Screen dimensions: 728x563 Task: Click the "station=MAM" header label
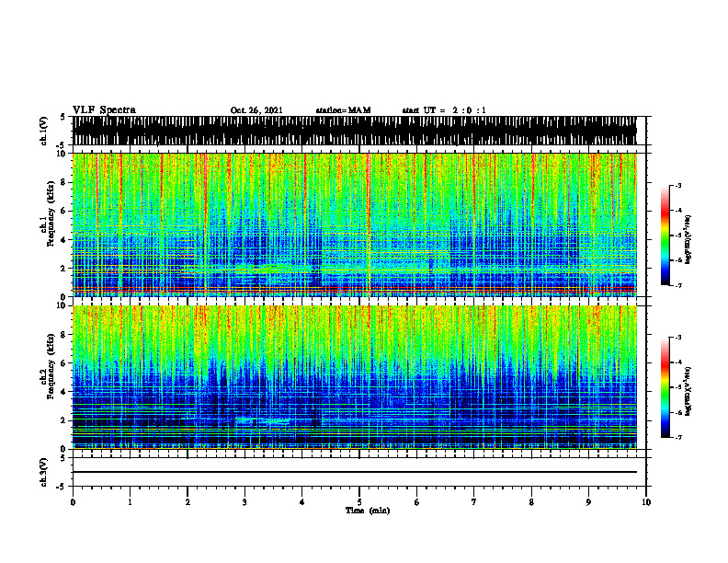(x=343, y=110)
